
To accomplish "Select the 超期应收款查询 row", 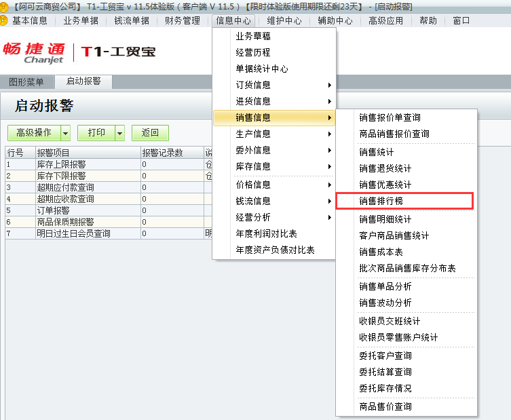I will click(x=109, y=199).
